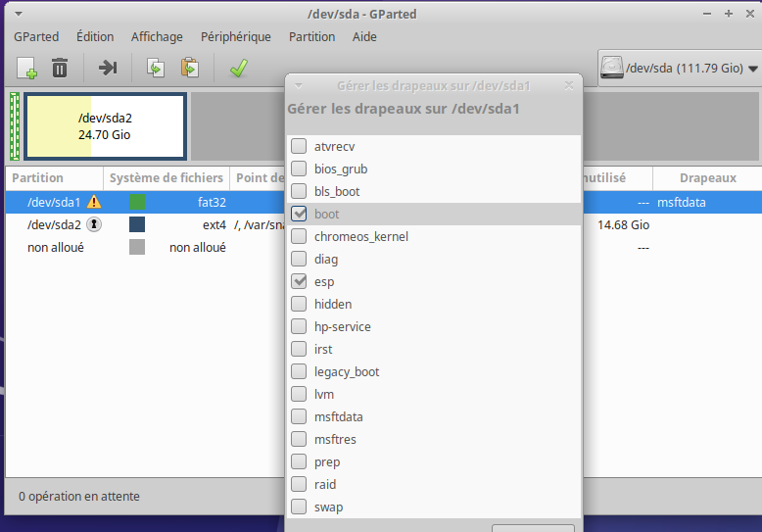Viewport: 762px width, 532px height.
Task: Apply all operations with green checkmark
Action: [239, 68]
